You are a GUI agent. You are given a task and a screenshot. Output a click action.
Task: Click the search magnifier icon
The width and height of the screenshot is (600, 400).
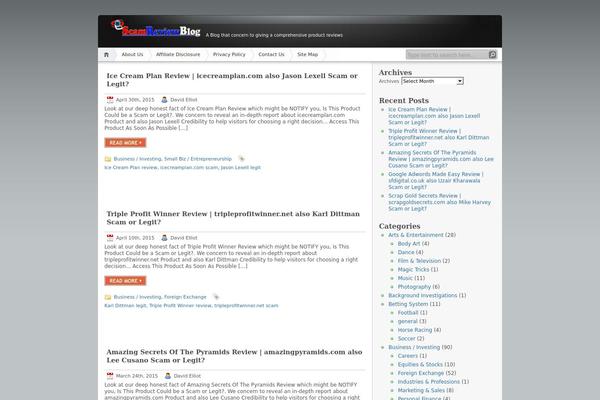[492, 55]
